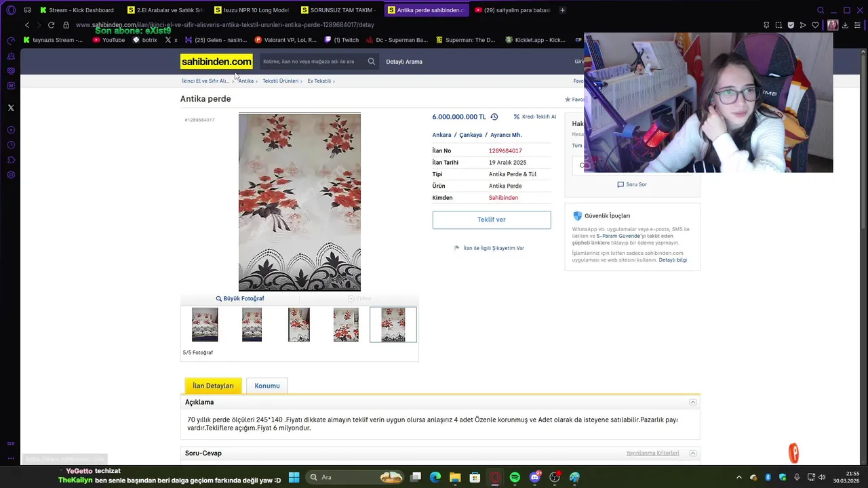Click the taskbar clock 21:55
Viewport: 868px width, 488px height.
pyautogui.click(x=848, y=477)
